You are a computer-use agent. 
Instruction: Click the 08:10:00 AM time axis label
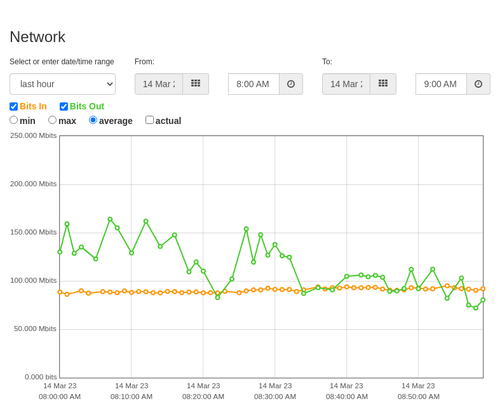(x=131, y=397)
